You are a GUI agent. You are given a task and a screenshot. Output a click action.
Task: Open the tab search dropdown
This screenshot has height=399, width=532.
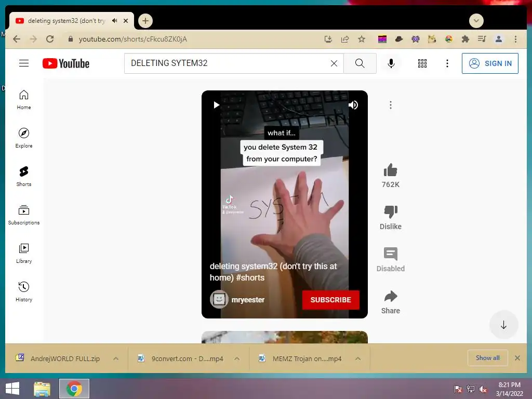coord(476,21)
